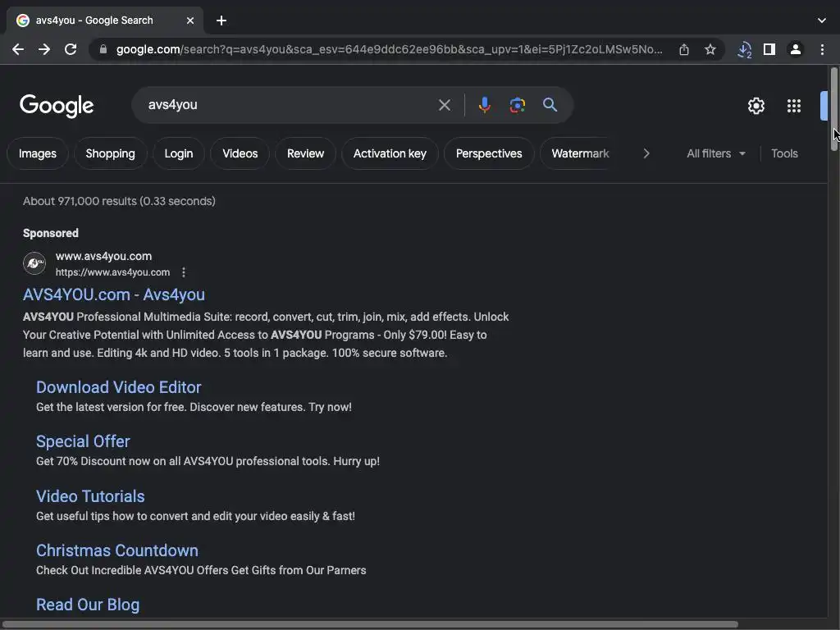
Task: Open the Read Our Blog sitelink
Action: (88, 605)
